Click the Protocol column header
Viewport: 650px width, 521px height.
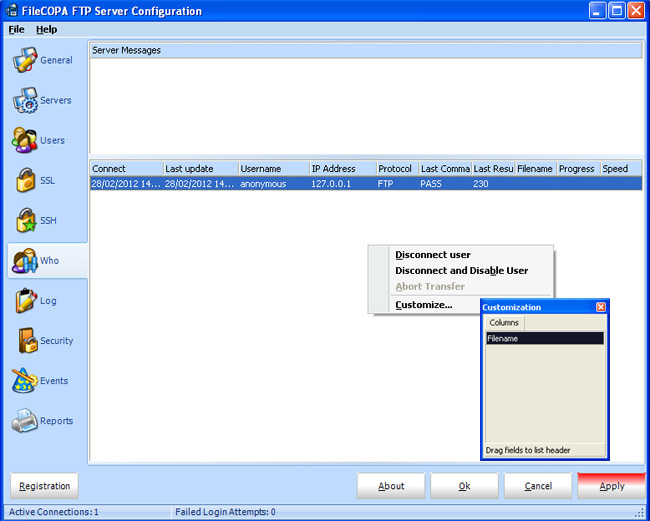(398, 169)
